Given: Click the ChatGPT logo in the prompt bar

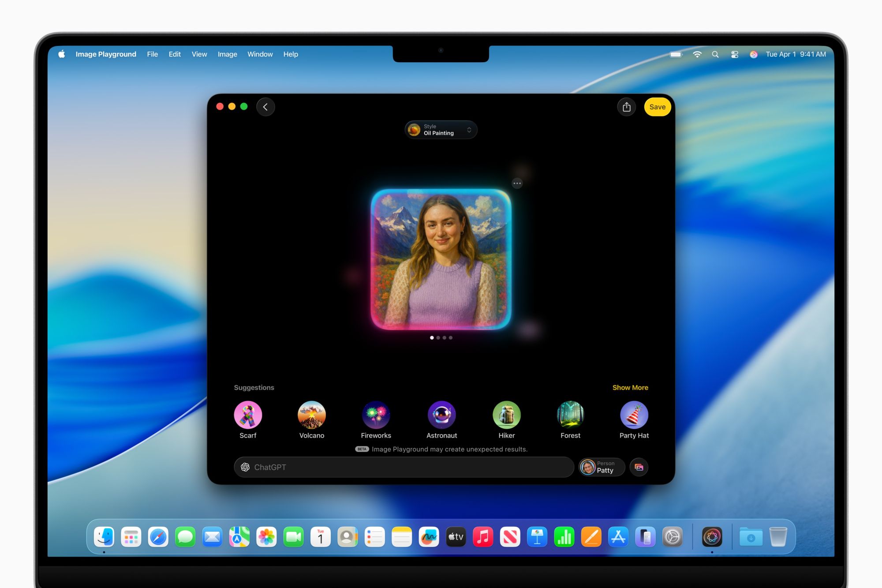Looking at the screenshot, I should click(x=246, y=467).
